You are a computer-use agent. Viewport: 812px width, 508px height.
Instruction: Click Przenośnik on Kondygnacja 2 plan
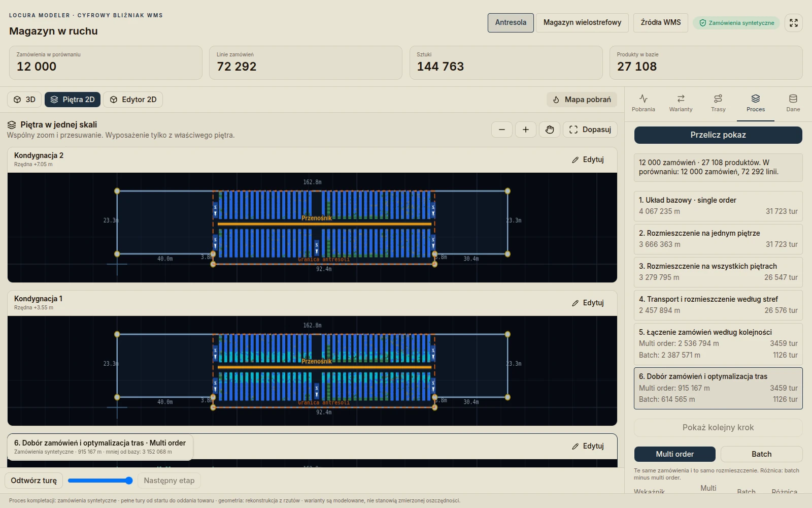pos(317,218)
